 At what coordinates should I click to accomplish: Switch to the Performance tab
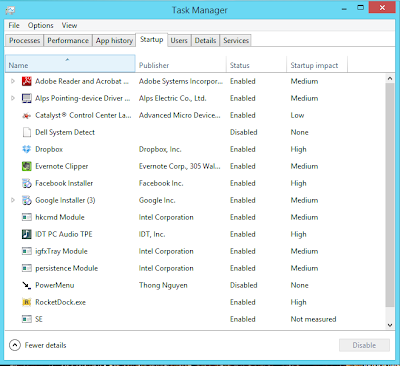click(68, 40)
